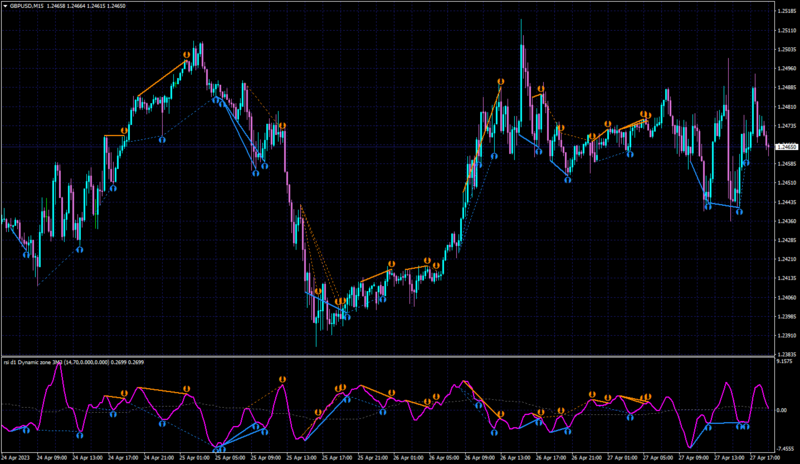800x464 pixels.
Task: Click the 24 Apr 21:00 time label
Action: (x=159, y=458)
